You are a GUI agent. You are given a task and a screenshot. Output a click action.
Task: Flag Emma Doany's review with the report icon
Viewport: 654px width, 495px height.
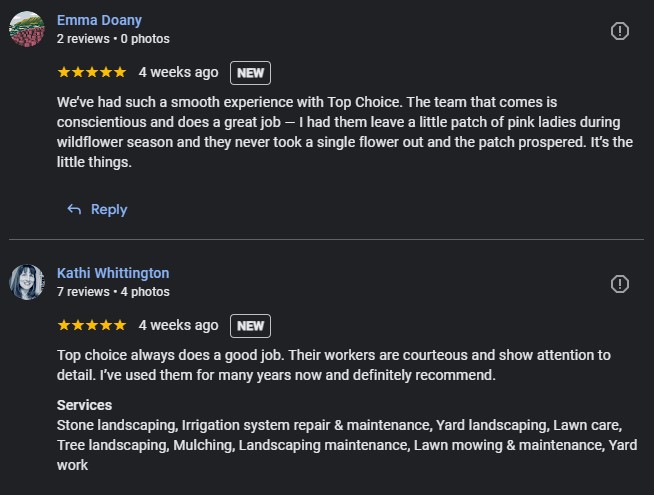pyautogui.click(x=619, y=31)
